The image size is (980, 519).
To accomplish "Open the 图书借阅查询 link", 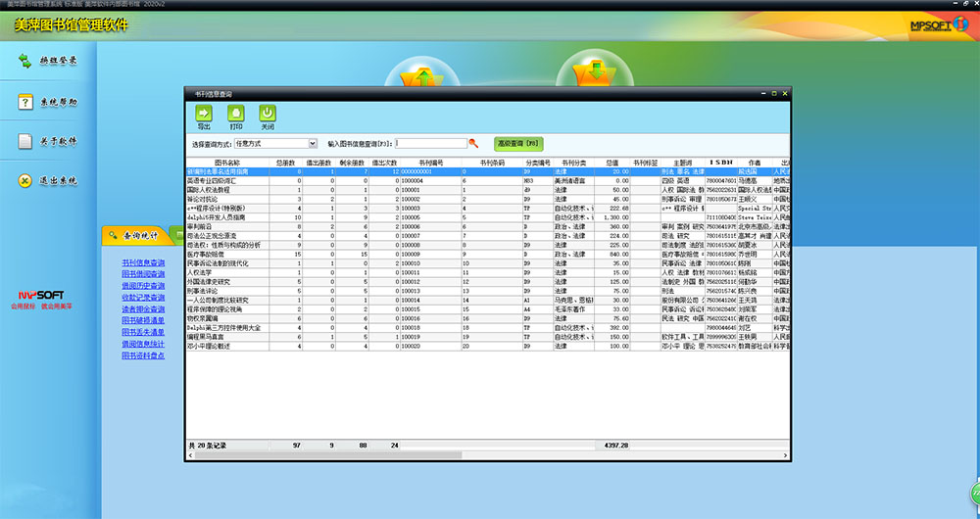I will [x=143, y=275].
